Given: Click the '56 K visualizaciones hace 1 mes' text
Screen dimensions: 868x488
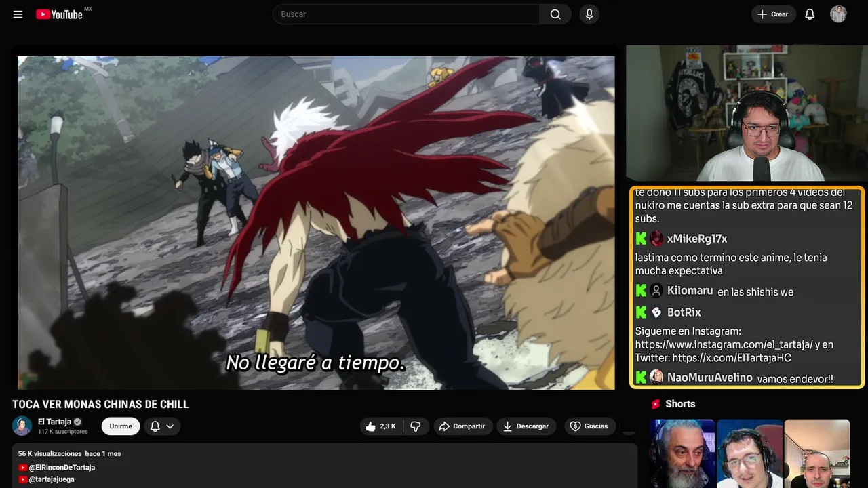Looking at the screenshot, I should point(69,453).
